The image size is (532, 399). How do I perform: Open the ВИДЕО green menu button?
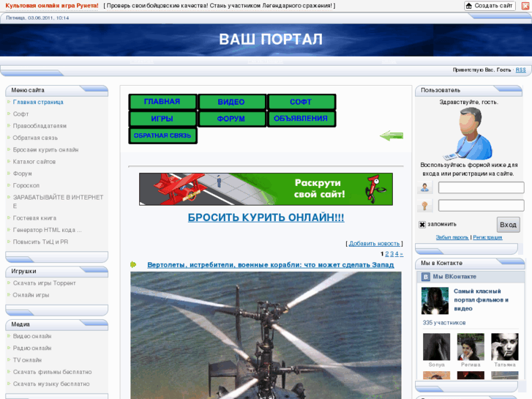(232, 102)
